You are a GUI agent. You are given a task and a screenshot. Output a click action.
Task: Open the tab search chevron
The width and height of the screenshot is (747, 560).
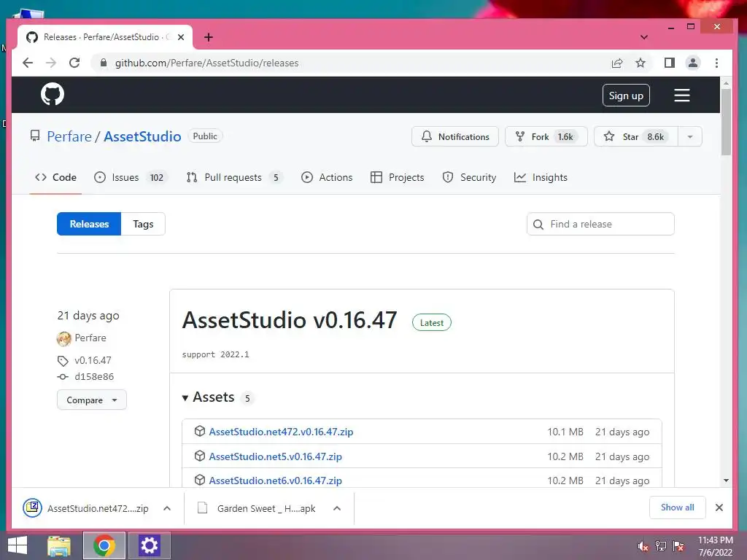644,37
